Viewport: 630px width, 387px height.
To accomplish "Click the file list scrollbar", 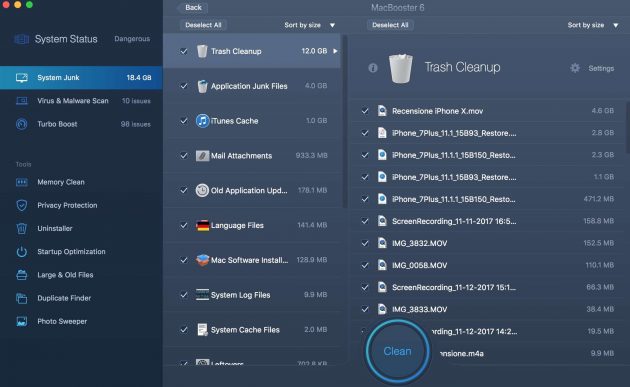I will 628,128.
